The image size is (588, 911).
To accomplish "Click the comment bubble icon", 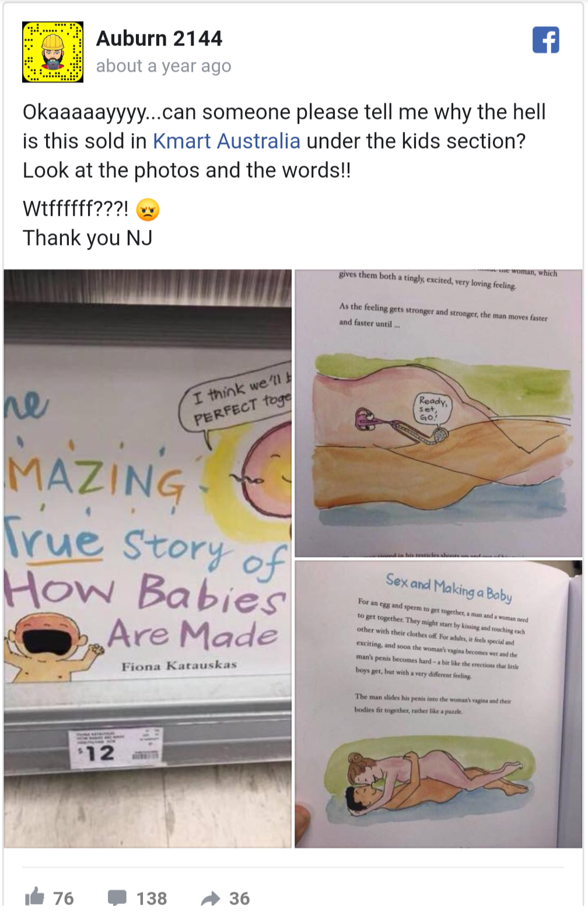I will coord(117,898).
